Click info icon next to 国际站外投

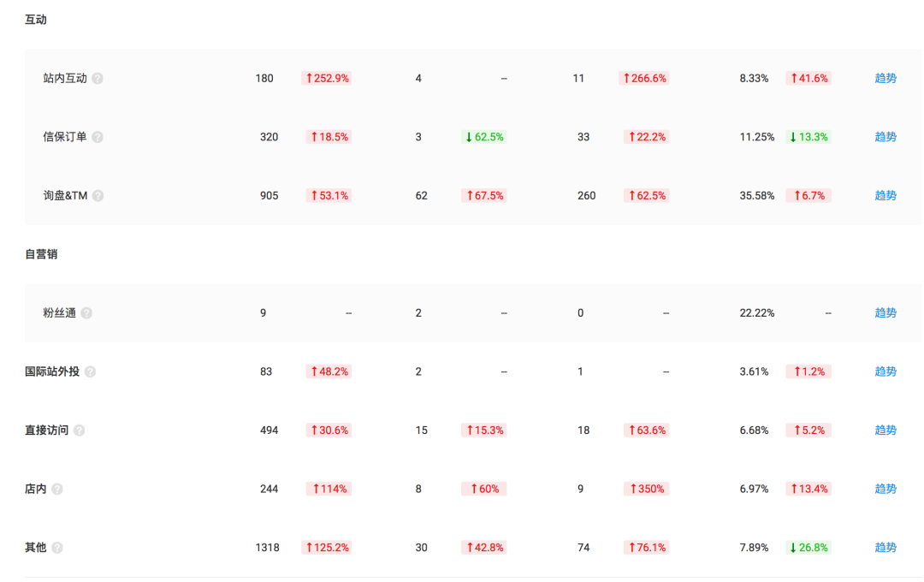coord(90,372)
